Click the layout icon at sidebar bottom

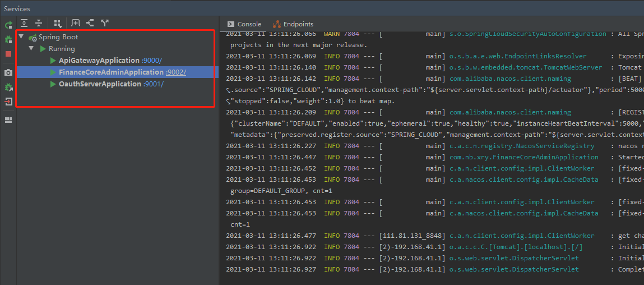pyautogui.click(x=8, y=120)
